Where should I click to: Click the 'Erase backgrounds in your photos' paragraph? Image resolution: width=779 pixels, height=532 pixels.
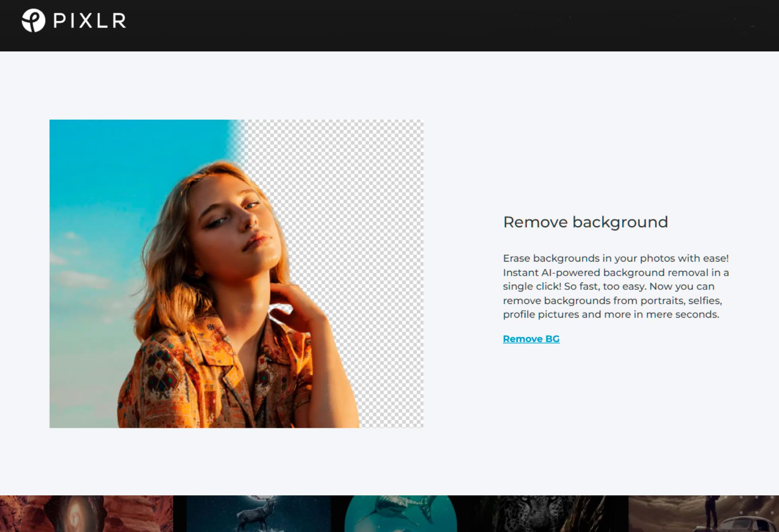tap(616, 286)
